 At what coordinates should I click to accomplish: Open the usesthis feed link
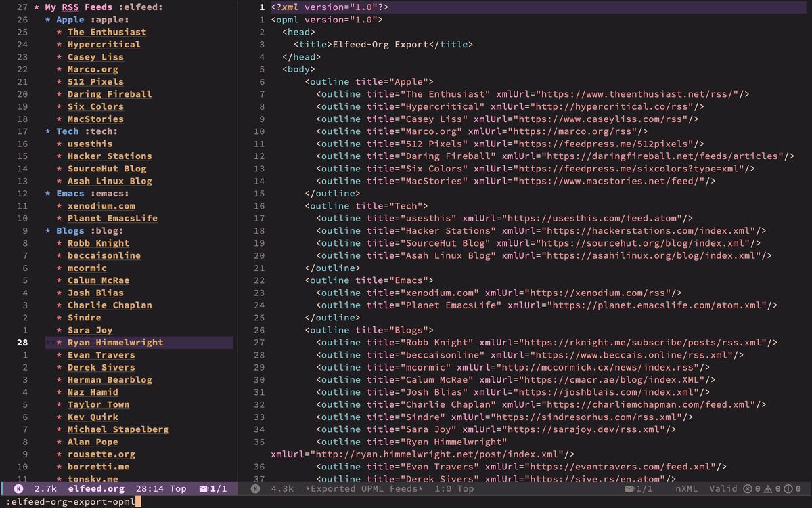[90, 144]
